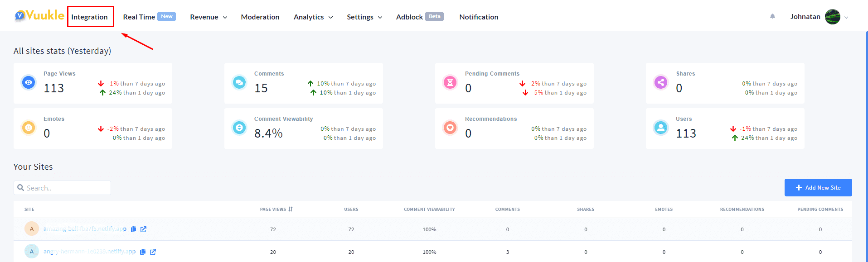Viewport: 868px width, 262px height.
Task: Click the page vertical scrollbar
Action: [866, 147]
